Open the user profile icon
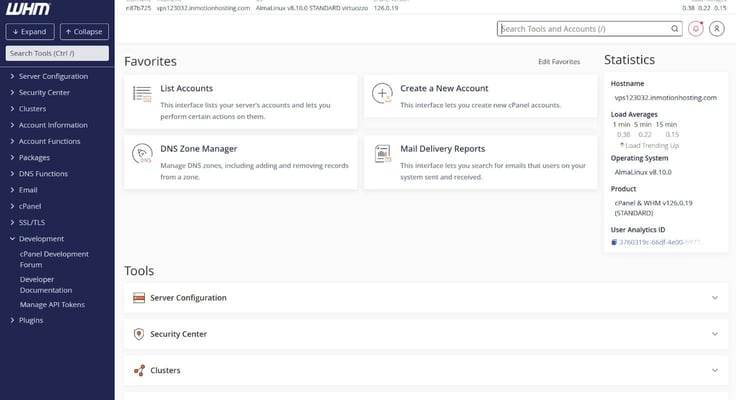 pos(717,29)
